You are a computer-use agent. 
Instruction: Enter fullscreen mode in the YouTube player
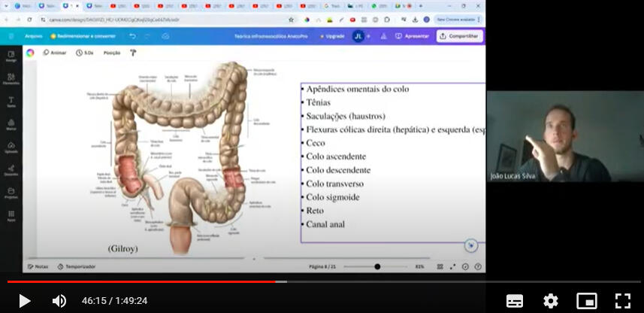623,301
